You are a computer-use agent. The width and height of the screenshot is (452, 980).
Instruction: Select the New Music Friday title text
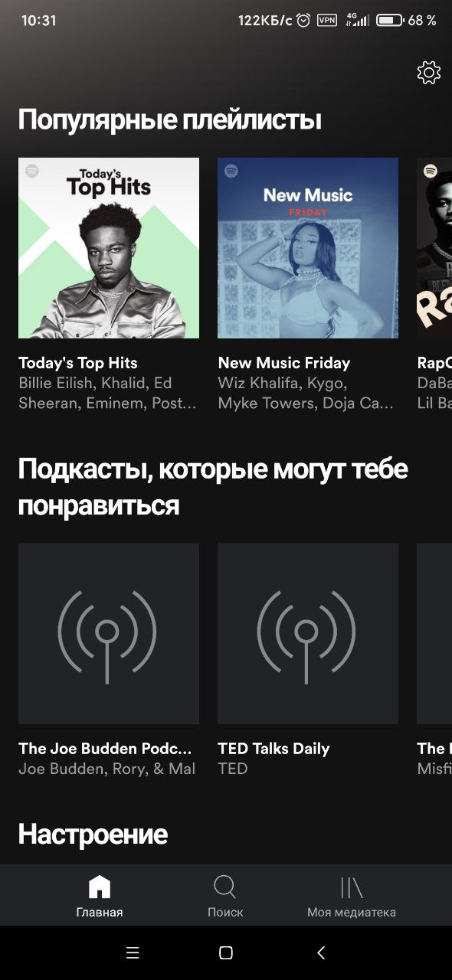pyautogui.click(x=284, y=363)
